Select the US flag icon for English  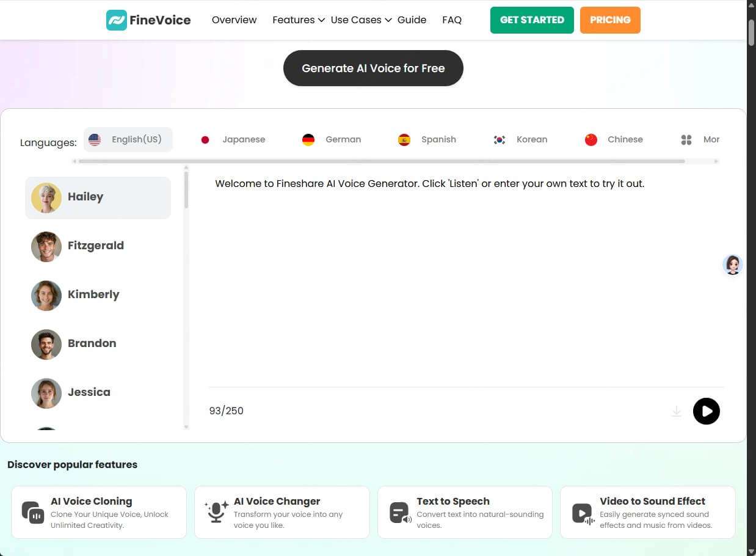coord(95,139)
